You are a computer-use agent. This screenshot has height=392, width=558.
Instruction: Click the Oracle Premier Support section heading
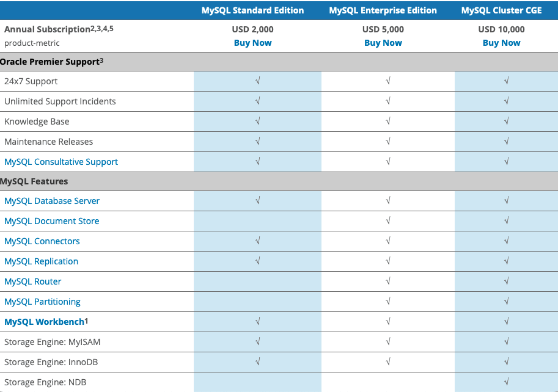coord(50,62)
